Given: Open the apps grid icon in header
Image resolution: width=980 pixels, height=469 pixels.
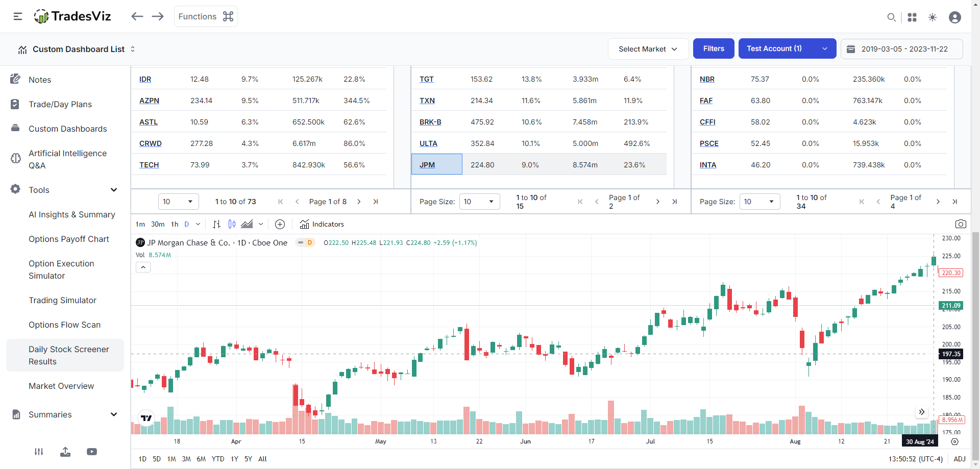Looking at the screenshot, I should (912, 17).
